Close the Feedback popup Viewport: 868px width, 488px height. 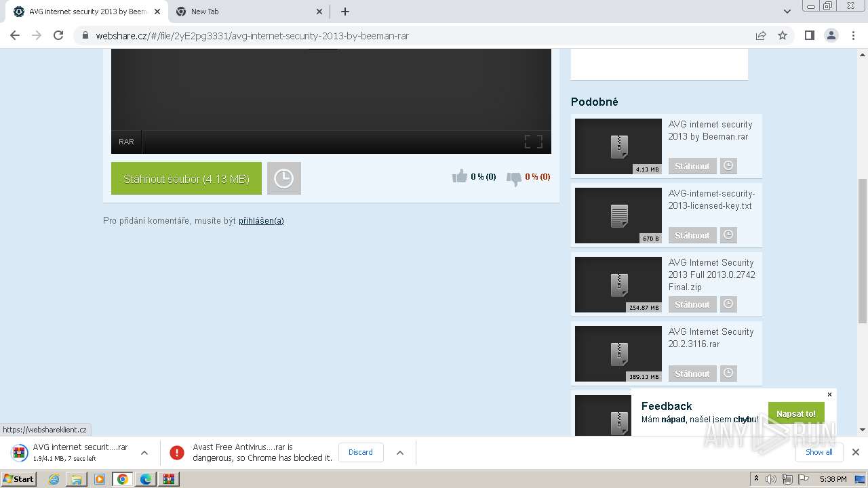click(829, 394)
